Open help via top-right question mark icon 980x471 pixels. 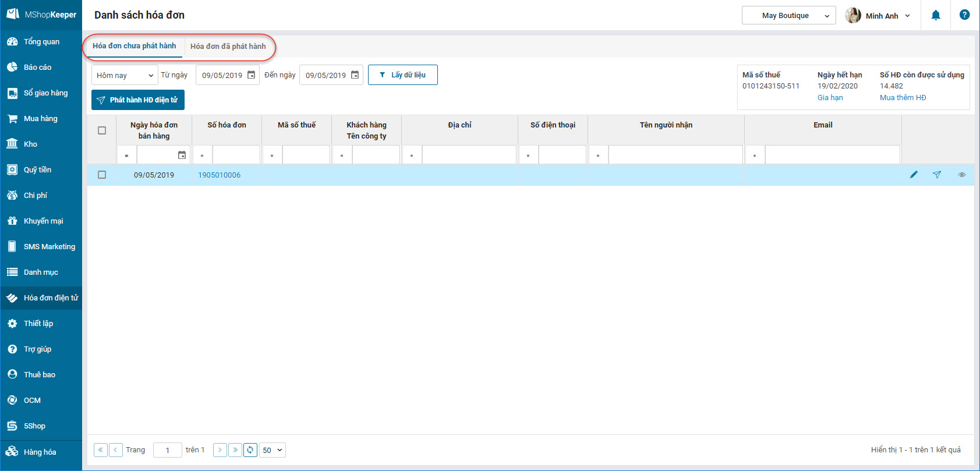click(965, 15)
